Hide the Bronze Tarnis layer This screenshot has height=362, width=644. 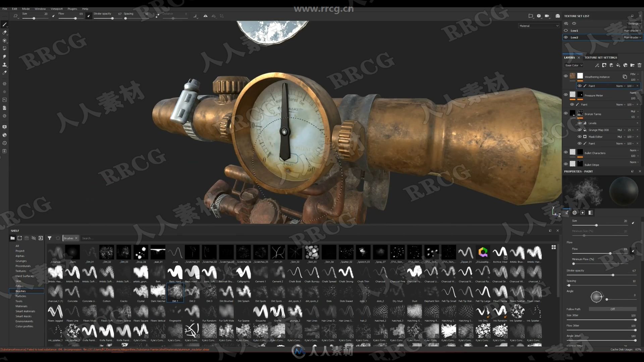(566, 113)
